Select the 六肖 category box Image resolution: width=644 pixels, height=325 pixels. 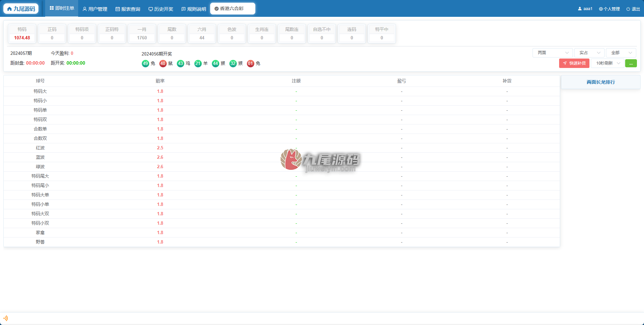202,34
